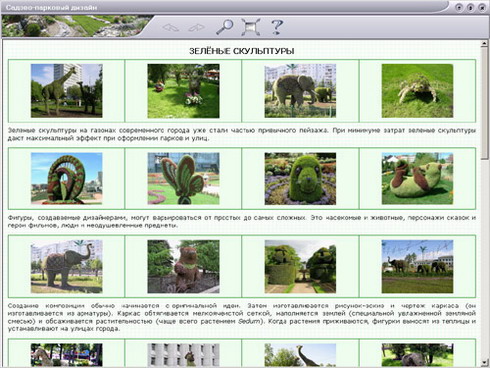Toggle the fullscreen expand icon
This screenshot has height=368, width=490.
251,27
